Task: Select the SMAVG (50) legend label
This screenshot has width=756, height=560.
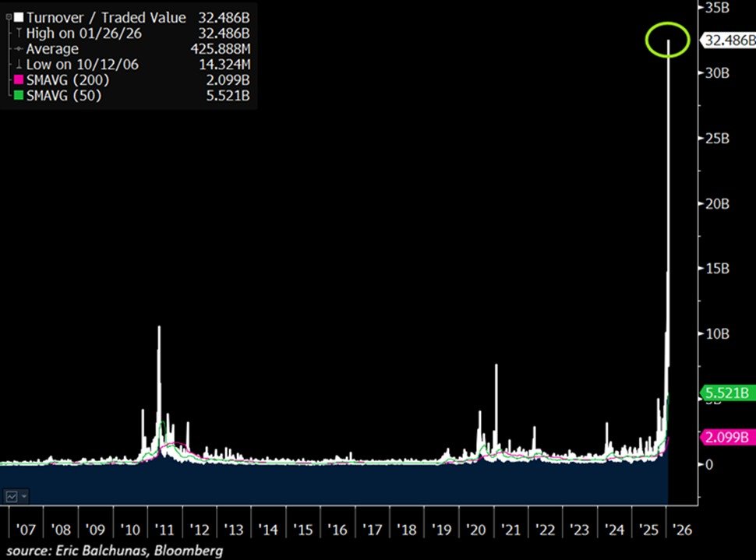Action: [64, 96]
